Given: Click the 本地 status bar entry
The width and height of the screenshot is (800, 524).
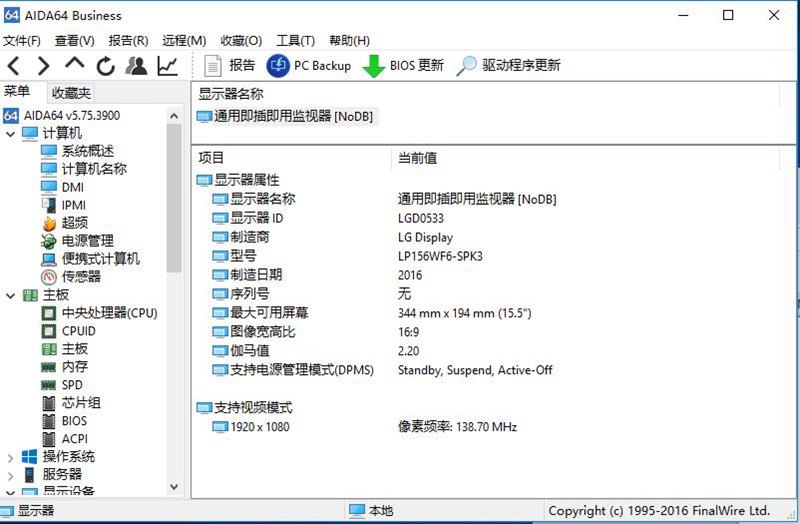Looking at the screenshot, I should 371,510.
